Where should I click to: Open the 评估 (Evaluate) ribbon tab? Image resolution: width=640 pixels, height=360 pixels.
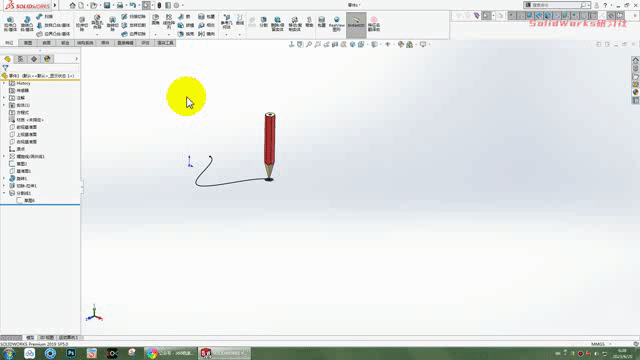pos(145,43)
